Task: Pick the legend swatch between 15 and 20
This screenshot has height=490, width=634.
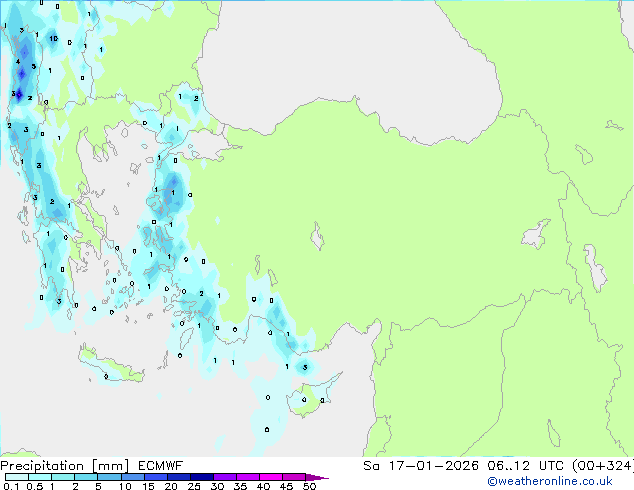Action: tap(155, 477)
